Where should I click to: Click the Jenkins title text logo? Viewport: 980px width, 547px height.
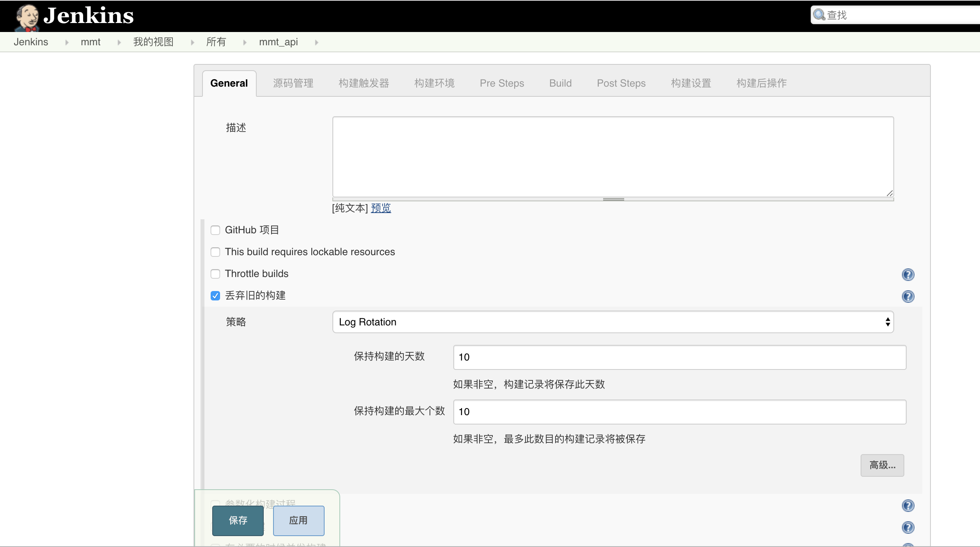(x=89, y=16)
